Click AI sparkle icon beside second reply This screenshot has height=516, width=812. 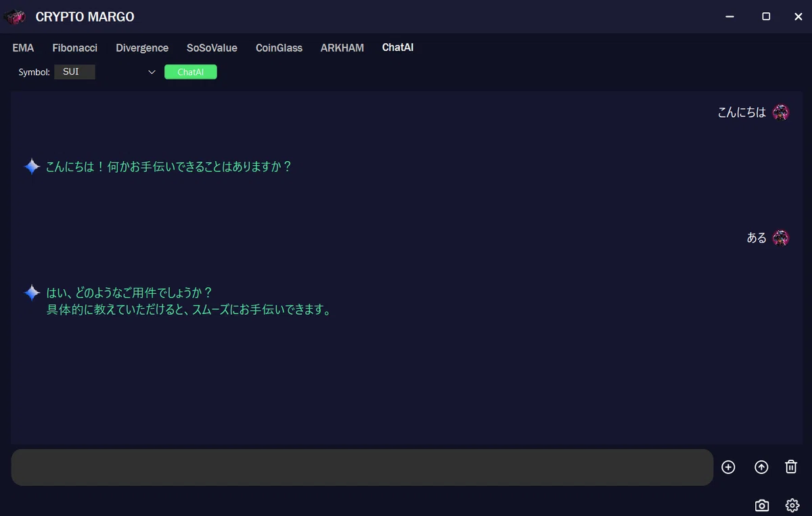tap(32, 293)
